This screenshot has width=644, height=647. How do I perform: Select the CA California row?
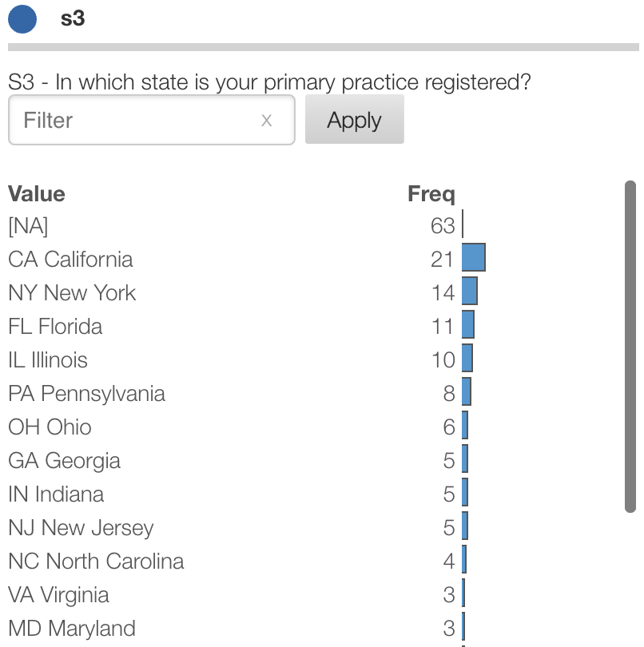tap(70, 260)
